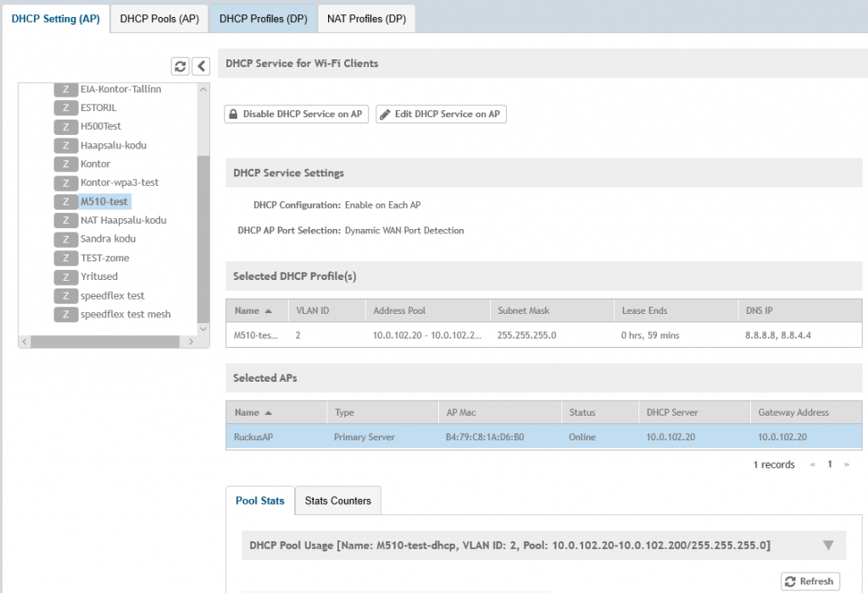Screen dimensions: 868x593
Task: Click the refresh icon above zone tree
Action: point(180,66)
